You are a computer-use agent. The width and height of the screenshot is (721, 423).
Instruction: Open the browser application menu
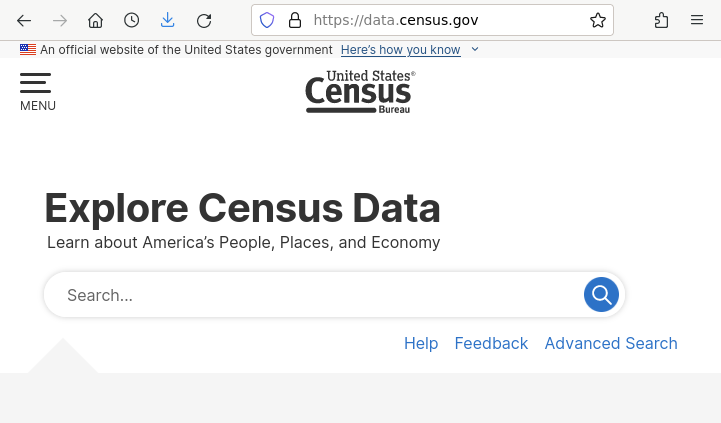(697, 20)
